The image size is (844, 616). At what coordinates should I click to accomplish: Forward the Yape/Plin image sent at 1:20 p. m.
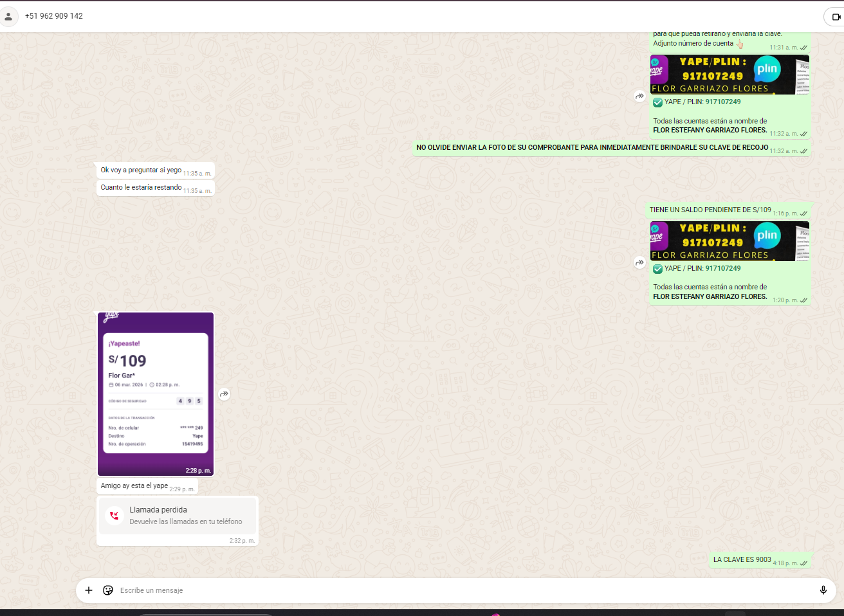[639, 262]
